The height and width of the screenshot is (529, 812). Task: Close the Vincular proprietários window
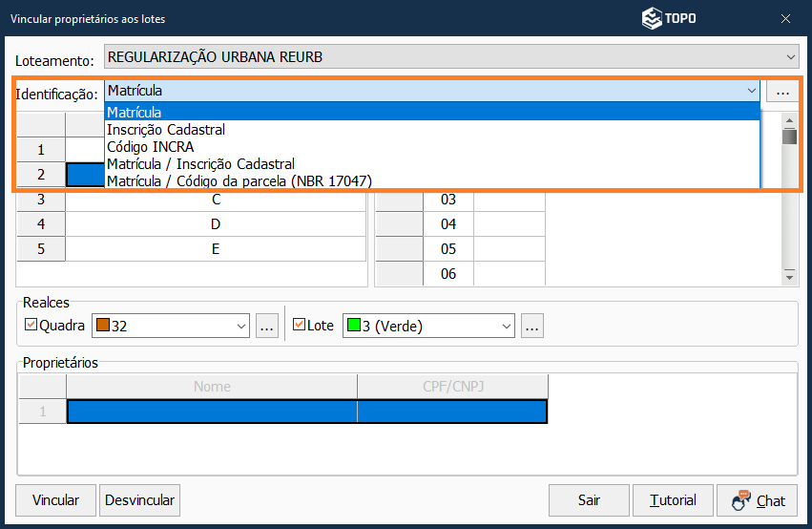(785, 18)
